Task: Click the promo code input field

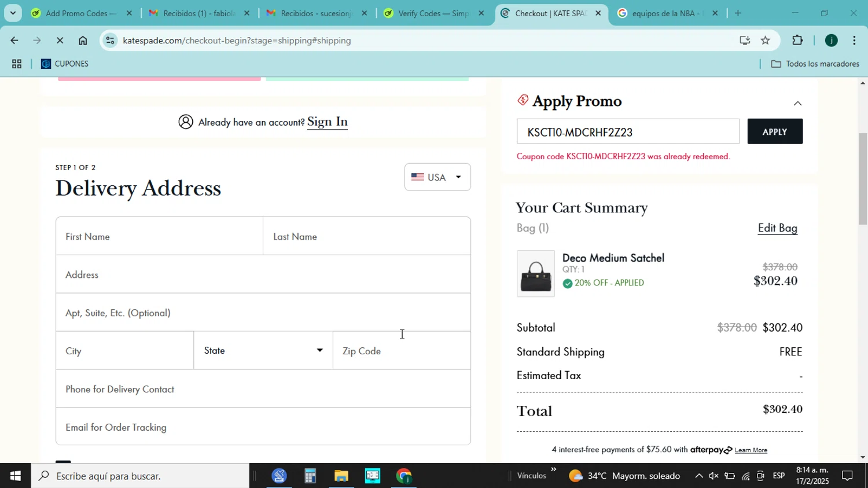Action: [x=628, y=131]
